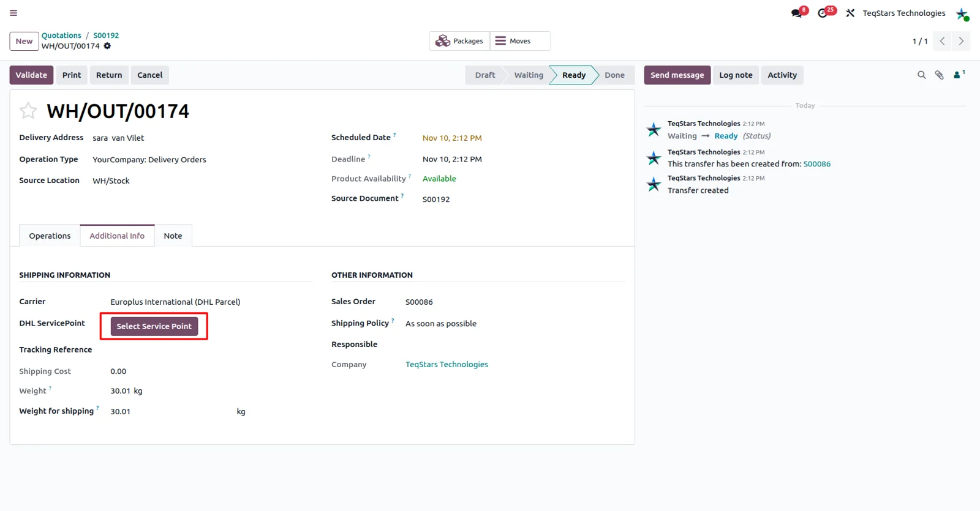Open the user avatar star menu
Image resolution: width=980 pixels, height=511 pixels.
click(x=962, y=13)
